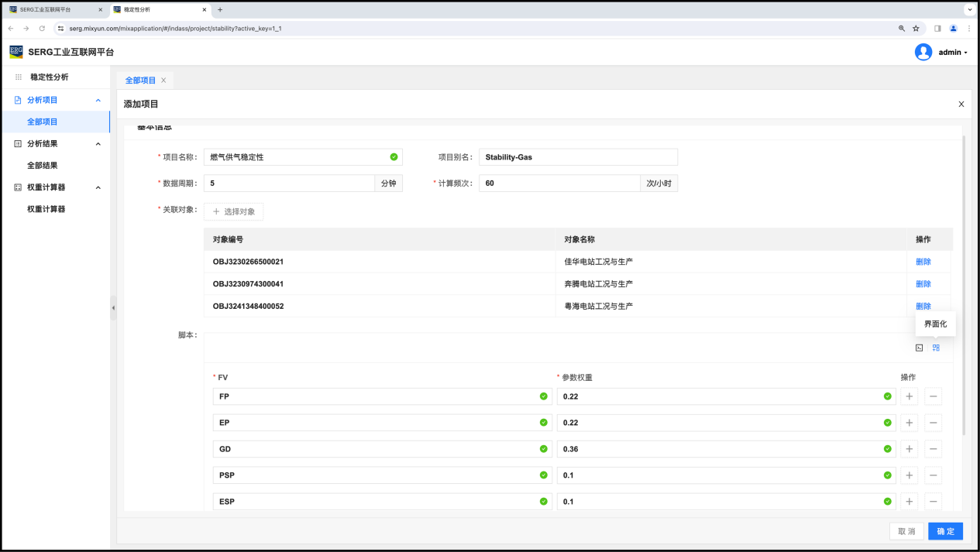This screenshot has width=980, height=552.
Task: Click the 确定 confirm button
Action: (x=945, y=531)
